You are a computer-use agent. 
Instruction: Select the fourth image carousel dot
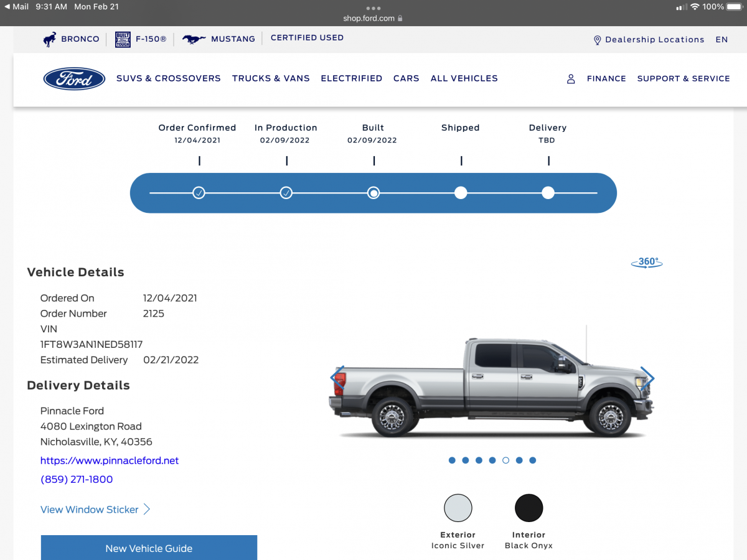[492, 460]
